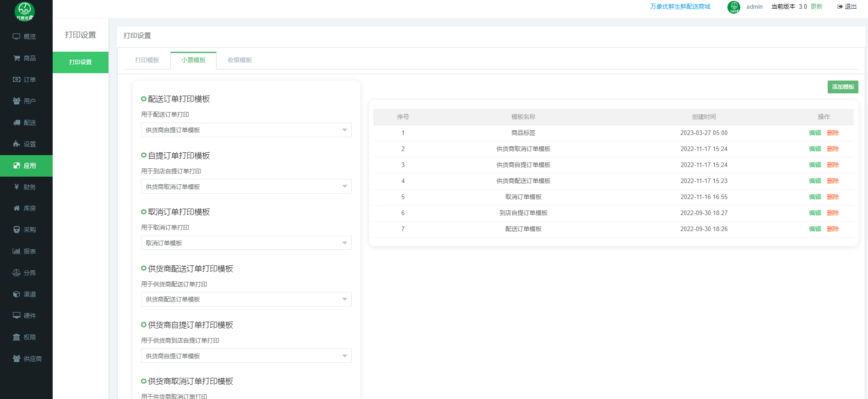Click the 订单 money icon in sidebar
Image resolution: width=868 pixels, height=399 pixels.
click(16, 80)
